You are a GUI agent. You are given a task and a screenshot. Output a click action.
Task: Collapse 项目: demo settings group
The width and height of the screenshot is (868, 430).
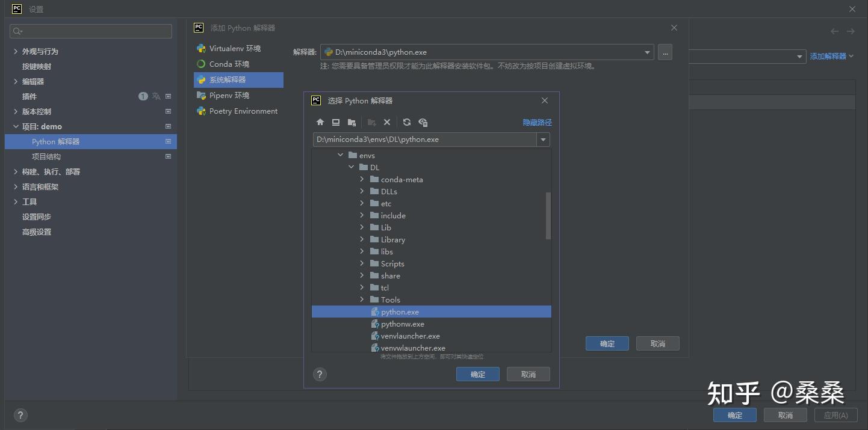click(16, 126)
